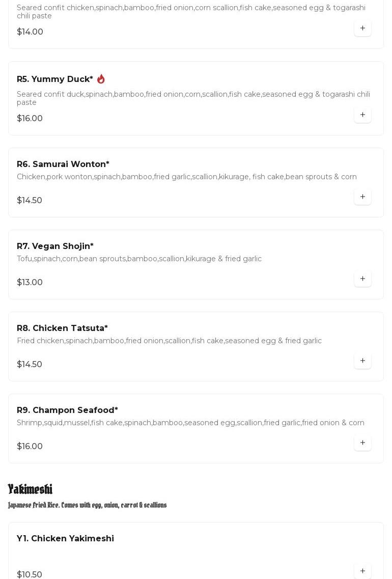Click the spicy flame icon on Yummy Duck
This screenshot has height=579, width=392.
[x=101, y=79]
